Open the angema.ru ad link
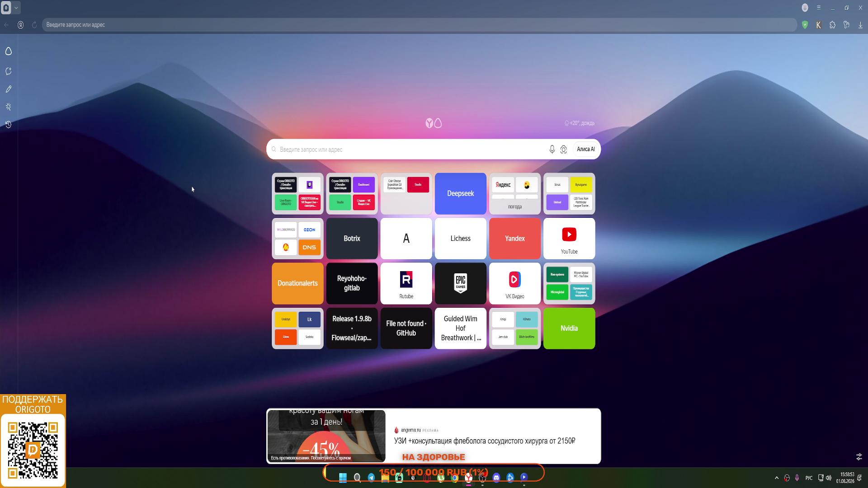Image resolution: width=868 pixels, height=488 pixels. point(411,430)
